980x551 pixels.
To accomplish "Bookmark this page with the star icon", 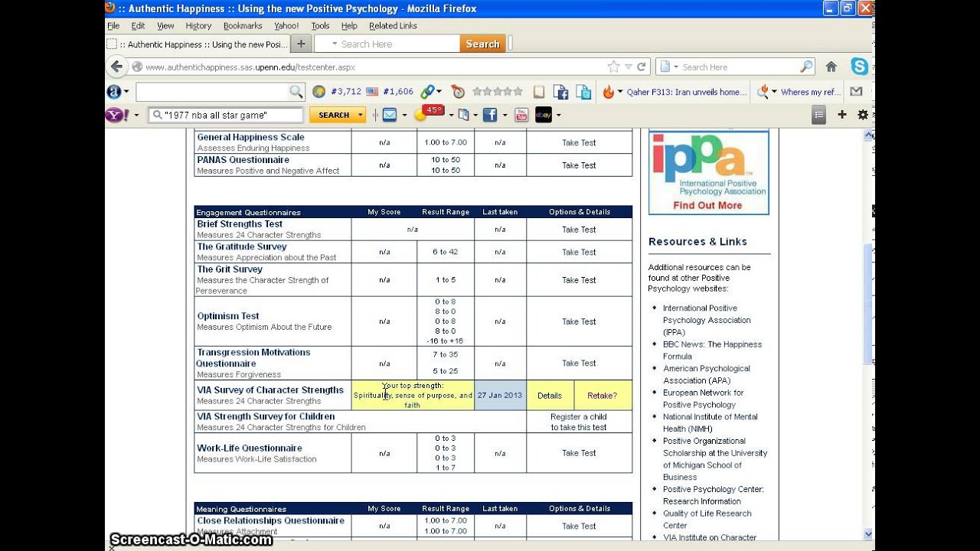I will 613,67.
